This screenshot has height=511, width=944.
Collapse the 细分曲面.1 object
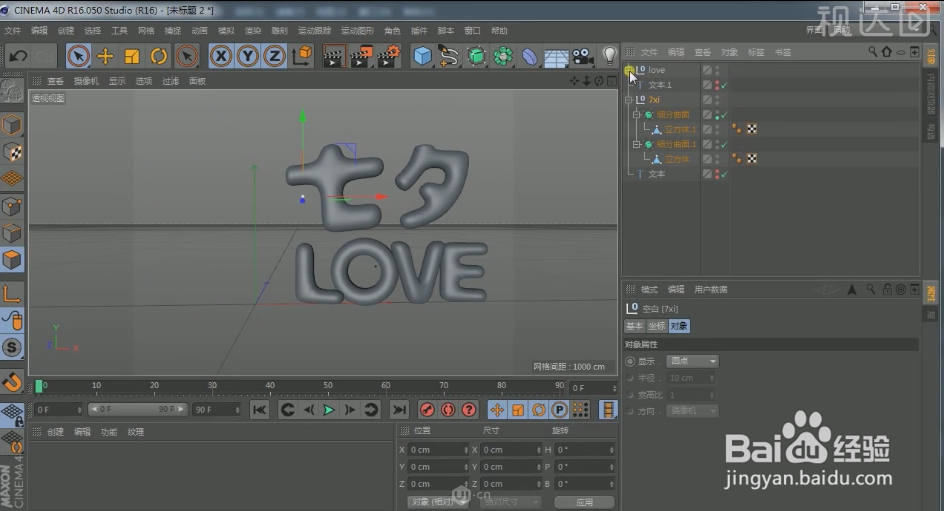tap(636, 144)
